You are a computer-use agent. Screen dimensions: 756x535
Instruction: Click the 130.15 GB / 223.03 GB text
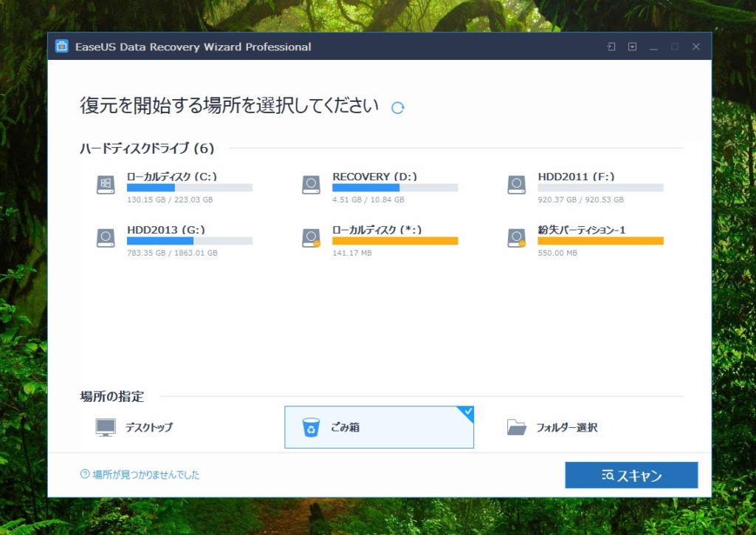coord(170,200)
